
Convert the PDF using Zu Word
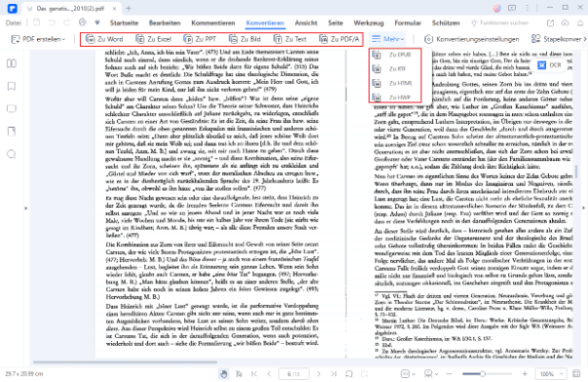[104, 39]
